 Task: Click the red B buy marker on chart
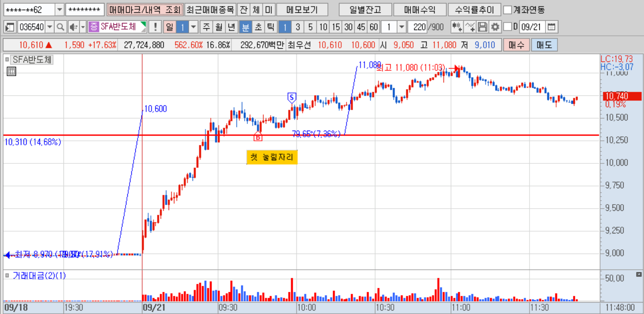coord(258,136)
